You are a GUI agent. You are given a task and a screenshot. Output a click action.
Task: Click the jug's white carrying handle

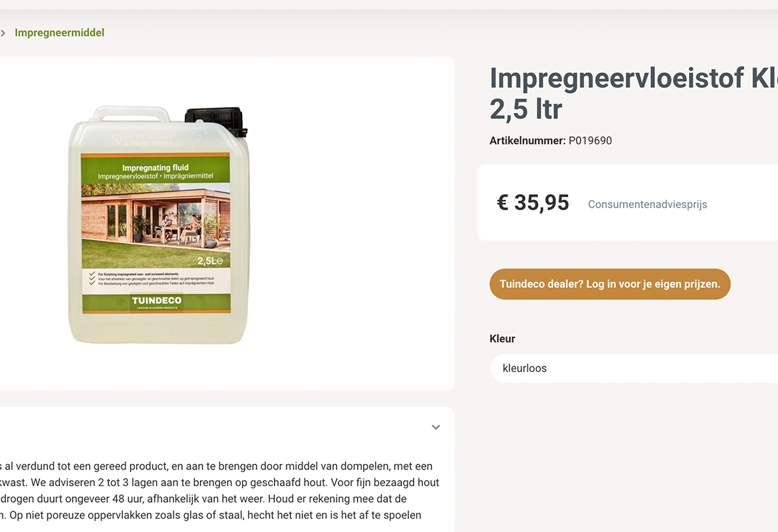pyautogui.click(x=132, y=114)
